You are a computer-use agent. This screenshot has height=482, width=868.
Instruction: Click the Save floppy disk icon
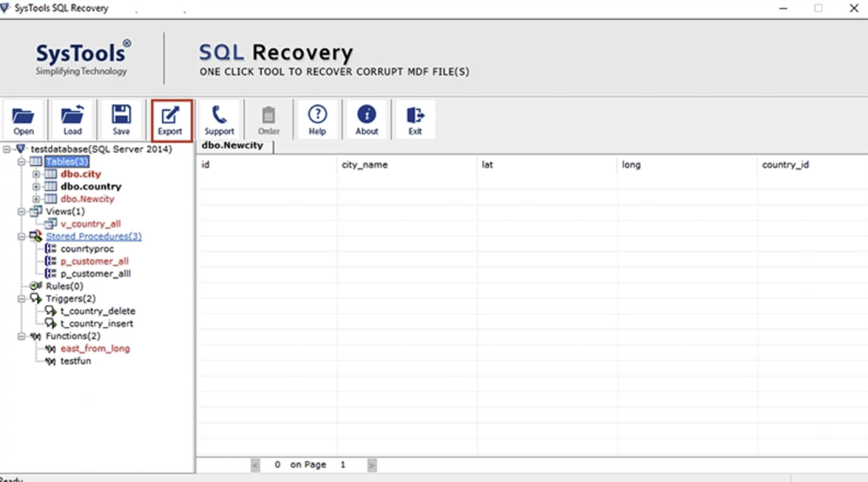coord(122,114)
